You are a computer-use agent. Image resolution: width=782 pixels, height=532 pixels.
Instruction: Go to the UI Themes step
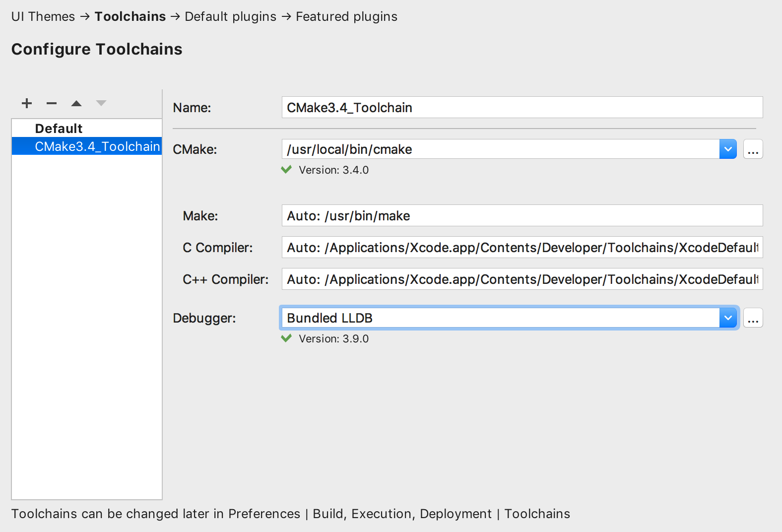pyautogui.click(x=43, y=17)
